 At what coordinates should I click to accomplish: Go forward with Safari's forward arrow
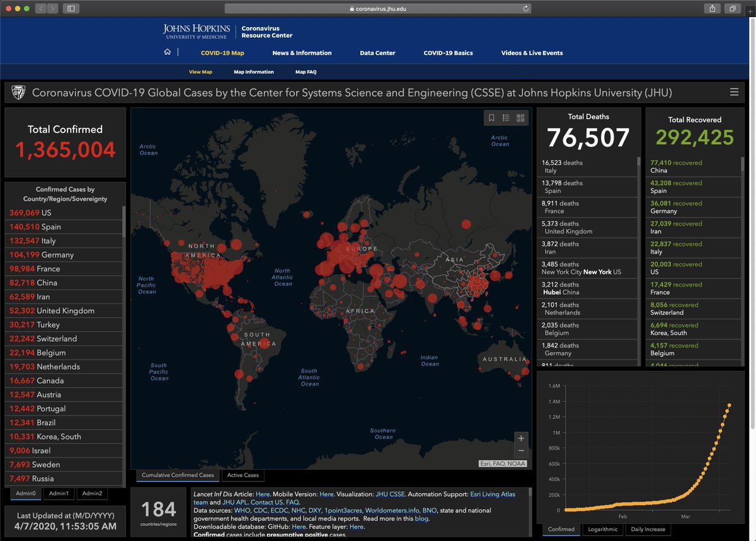click(x=52, y=9)
